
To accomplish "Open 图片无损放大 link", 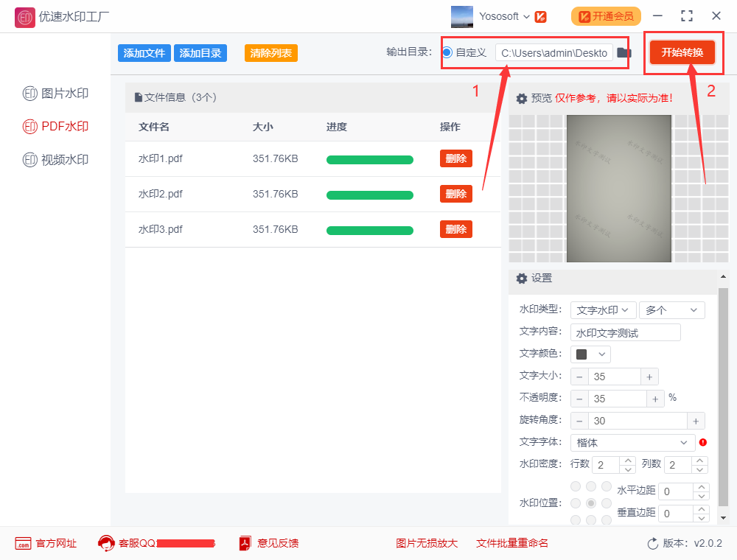I will (x=427, y=544).
